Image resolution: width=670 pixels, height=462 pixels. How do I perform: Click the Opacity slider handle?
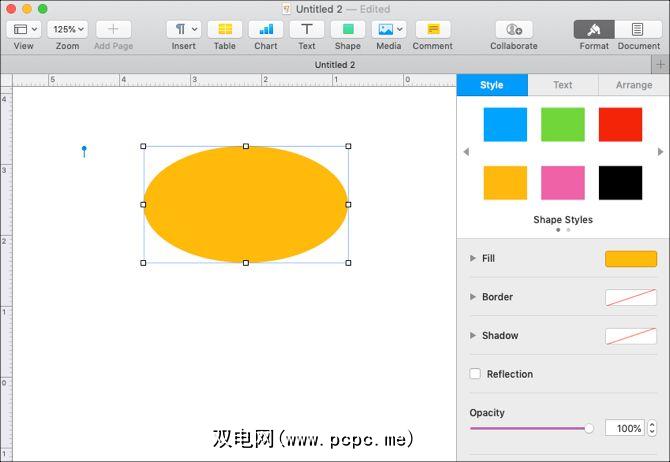(589, 428)
